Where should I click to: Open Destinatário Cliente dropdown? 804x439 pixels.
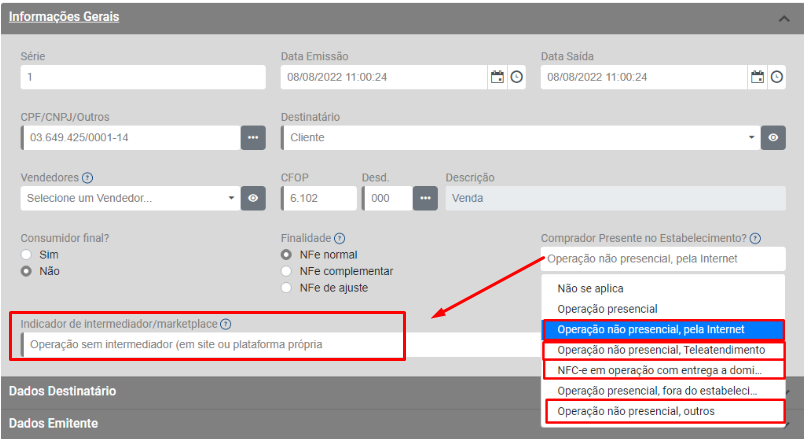point(520,137)
